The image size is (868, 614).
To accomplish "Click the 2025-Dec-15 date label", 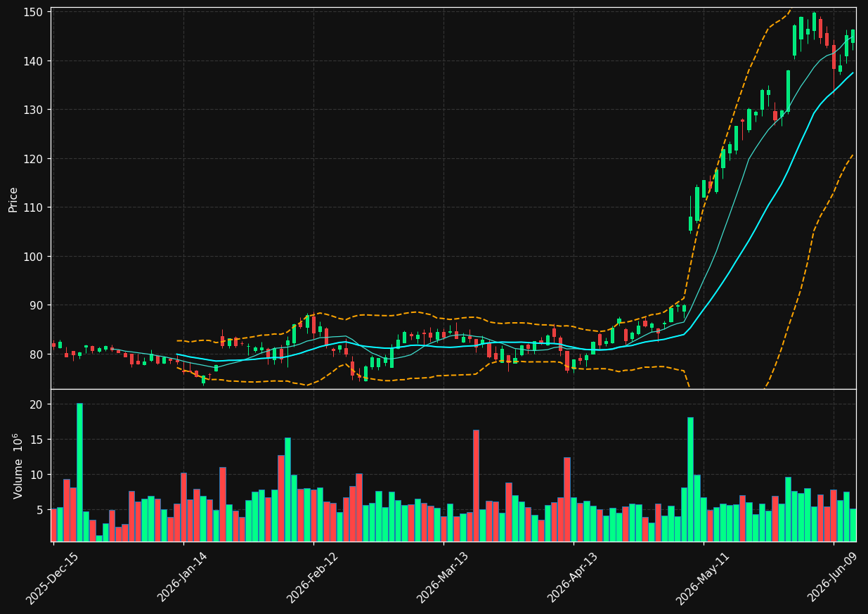I will click(x=52, y=578).
